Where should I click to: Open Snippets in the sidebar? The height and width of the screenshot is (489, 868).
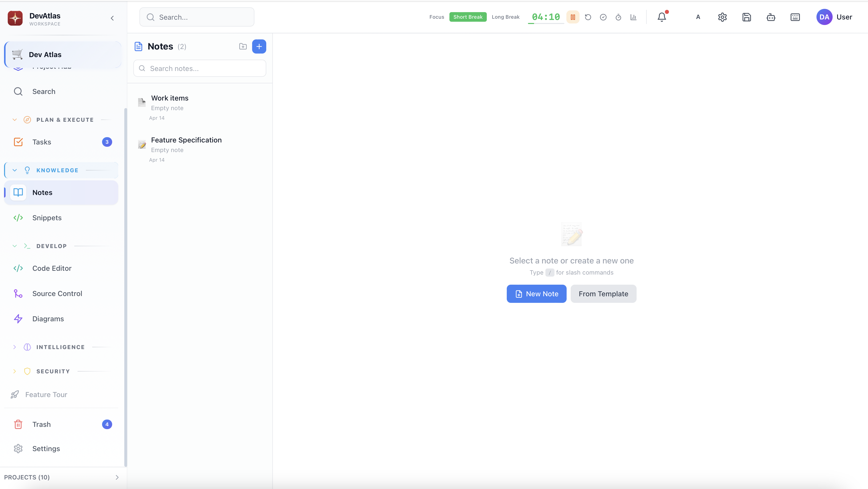point(47,218)
